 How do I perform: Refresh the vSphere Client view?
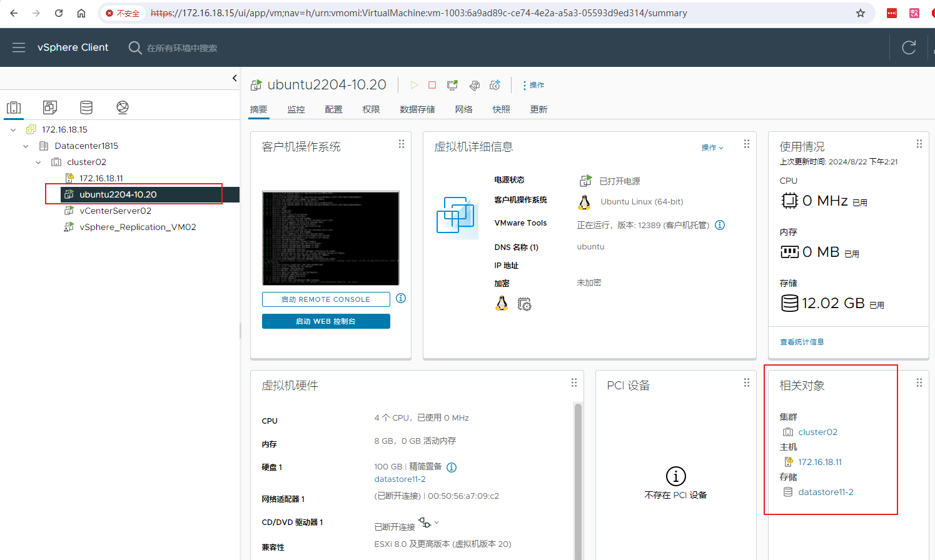pyautogui.click(x=909, y=47)
